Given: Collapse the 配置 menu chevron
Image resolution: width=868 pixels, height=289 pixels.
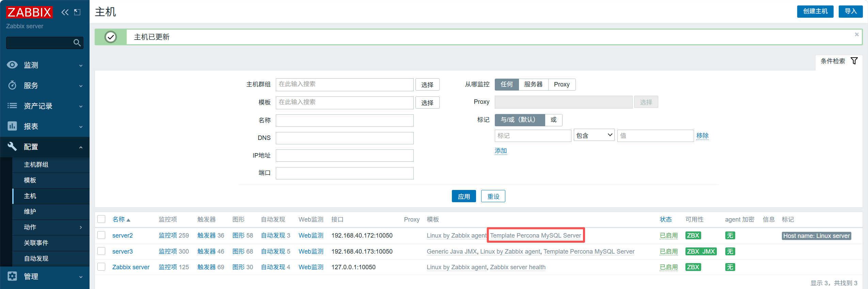Looking at the screenshot, I should point(81,147).
